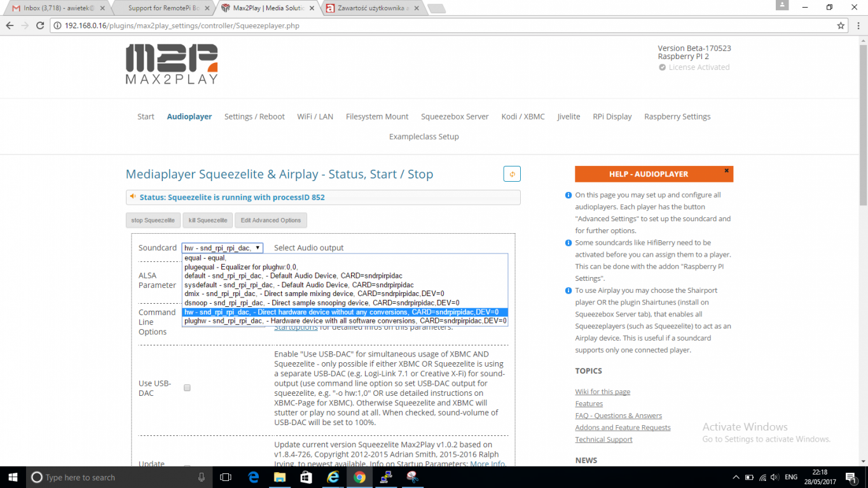Click Edit Advanced Options button
This screenshot has width=868, height=488.
pos(271,220)
